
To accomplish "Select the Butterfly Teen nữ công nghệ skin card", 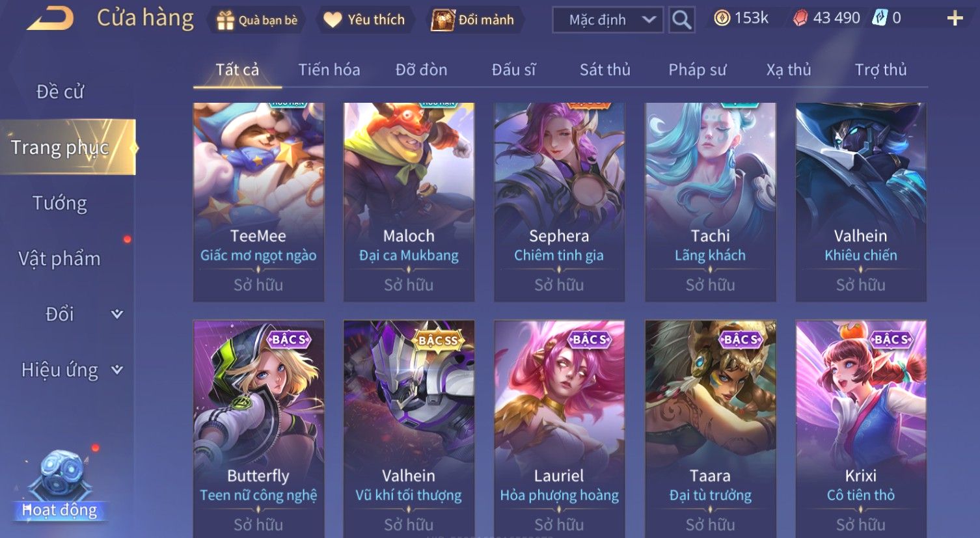I will pos(258,429).
